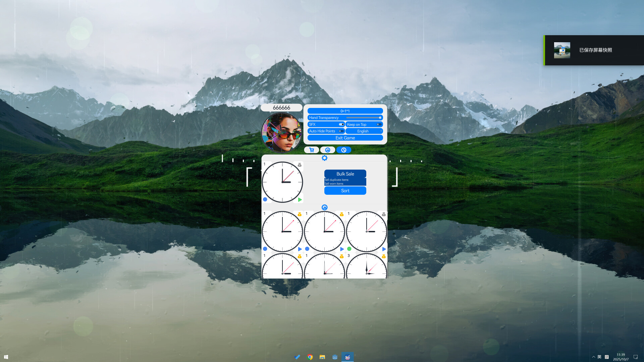The height and width of the screenshot is (362, 644).
Task: Toggle the SFX switch off
Action: point(342,124)
